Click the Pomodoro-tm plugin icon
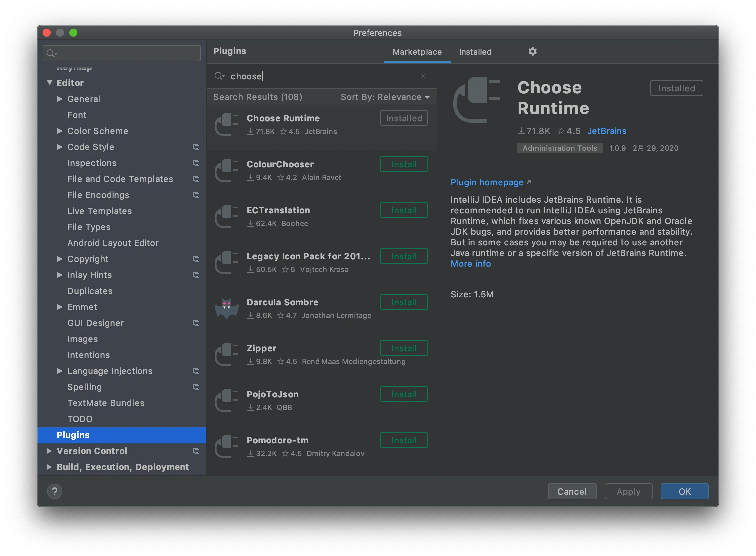 226,446
